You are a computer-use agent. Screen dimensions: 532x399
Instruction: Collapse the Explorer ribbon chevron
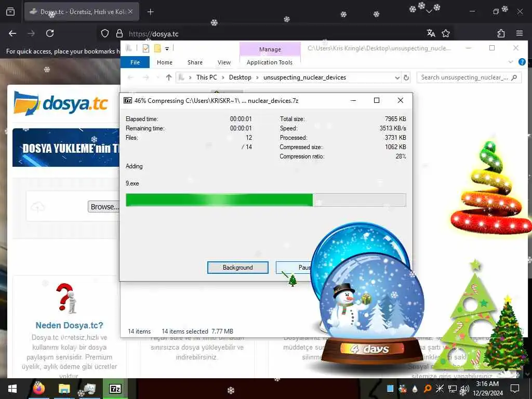[x=511, y=62]
